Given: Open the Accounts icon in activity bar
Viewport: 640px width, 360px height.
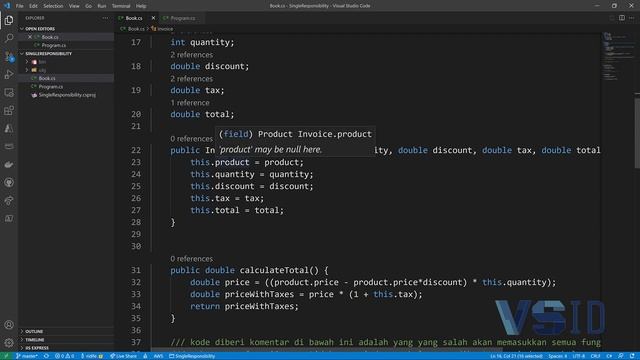Looking at the screenshot, I should click(x=9, y=325).
